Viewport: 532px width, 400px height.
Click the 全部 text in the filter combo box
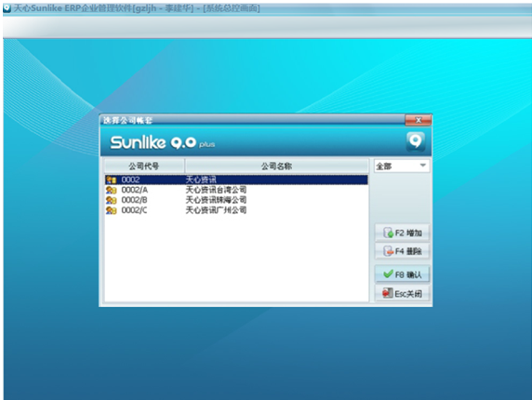coord(384,167)
